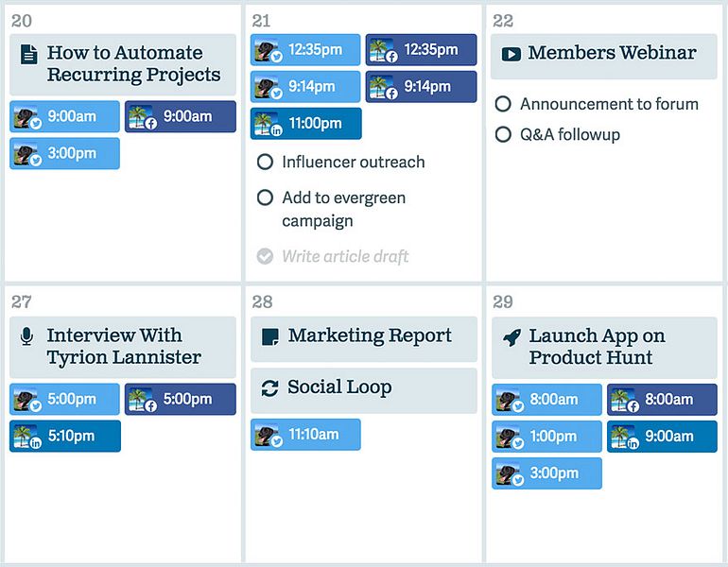Open the 11:10am Twitter post on day 28
The height and width of the screenshot is (567, 728).
[x=305, y=435]
